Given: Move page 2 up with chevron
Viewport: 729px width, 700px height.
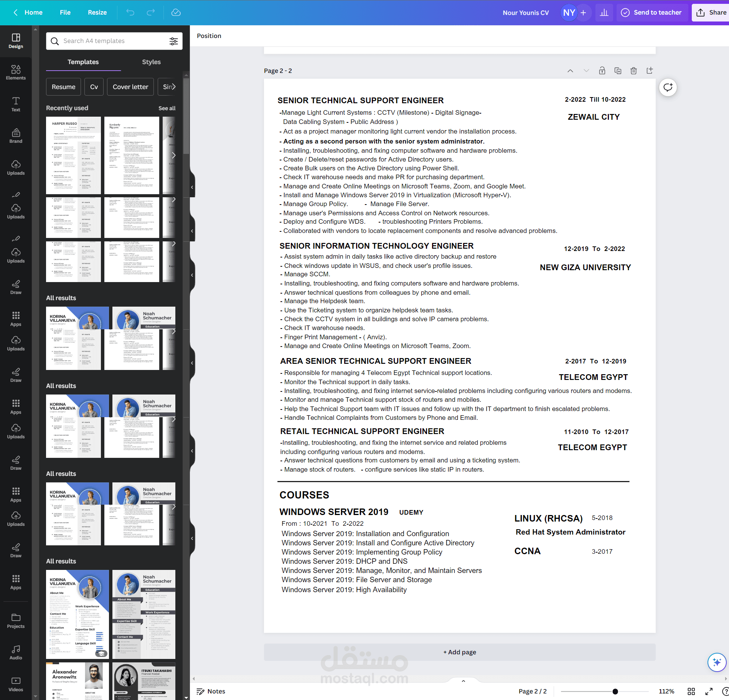Looking at the screenshot, I should pos(571,71).
